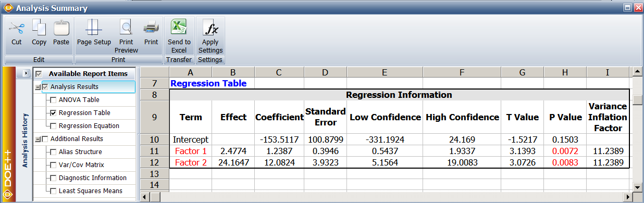Screen dimensions: 644x203
Task: Select the Regression Information header cell
Action: tap(399, 95)
